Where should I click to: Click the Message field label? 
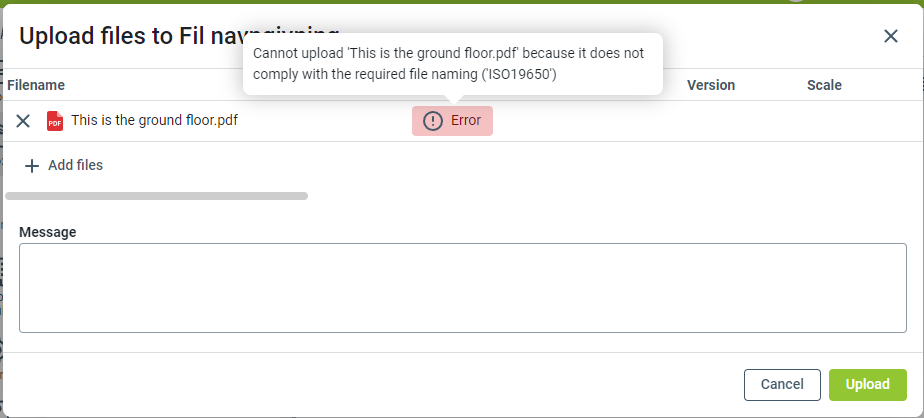(48, 232)
